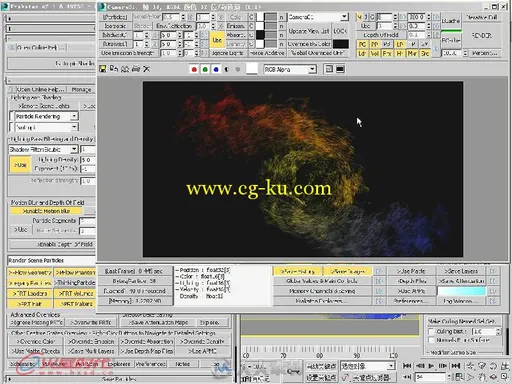Screen dimensions: 512x384
Task: Toggle the red channel button
Action: [x=194, y=69]
